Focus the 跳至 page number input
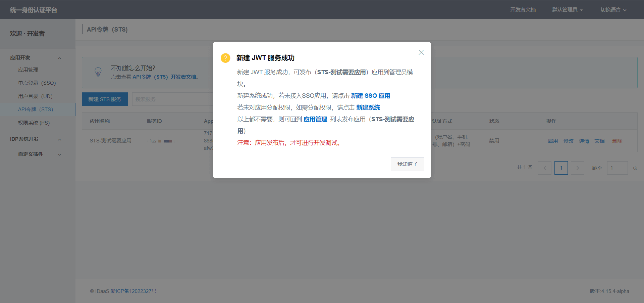This screenshot has width=644, height=303. coord(617,168)
